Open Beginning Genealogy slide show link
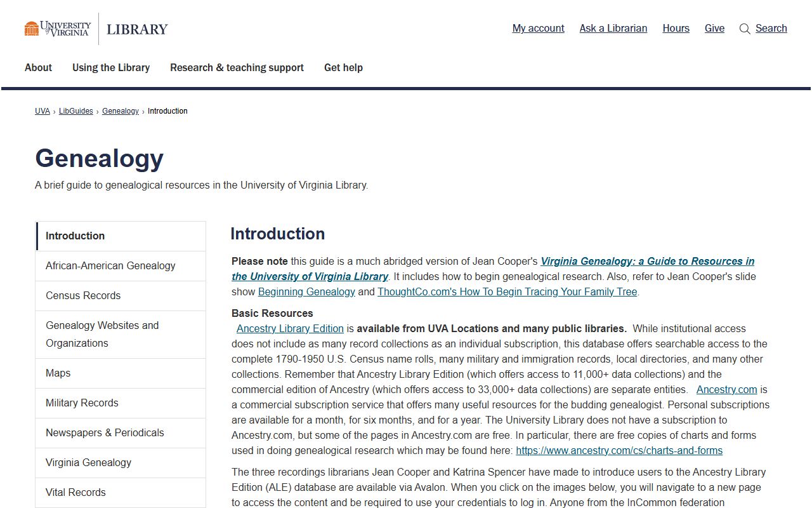The image size is (812, 508). pos(306,292)
